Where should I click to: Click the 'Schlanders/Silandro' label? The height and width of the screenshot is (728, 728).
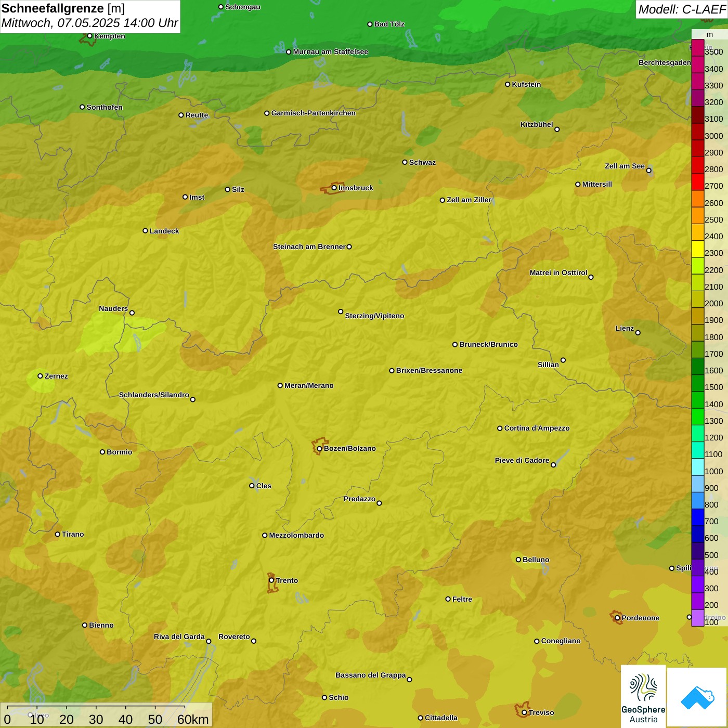point(154,395)
